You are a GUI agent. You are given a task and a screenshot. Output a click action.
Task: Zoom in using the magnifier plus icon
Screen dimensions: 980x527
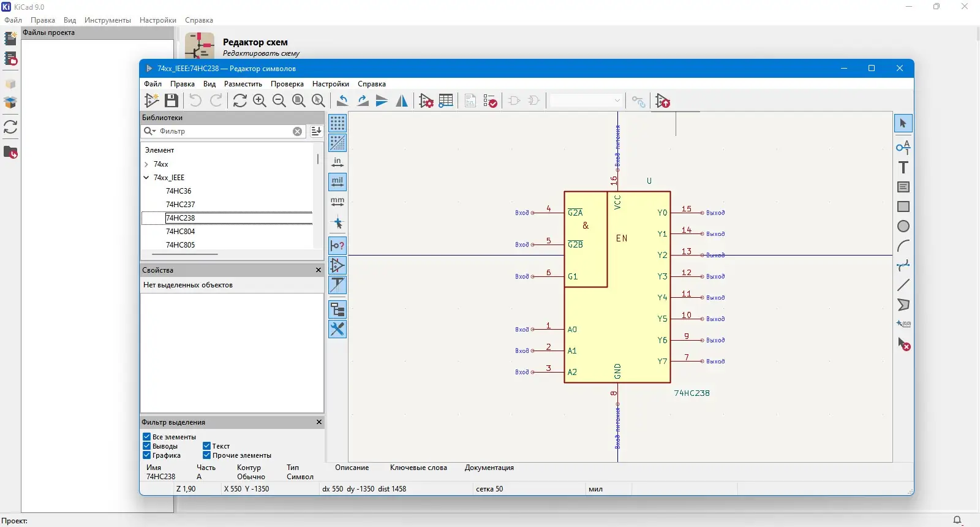point(260,100)
